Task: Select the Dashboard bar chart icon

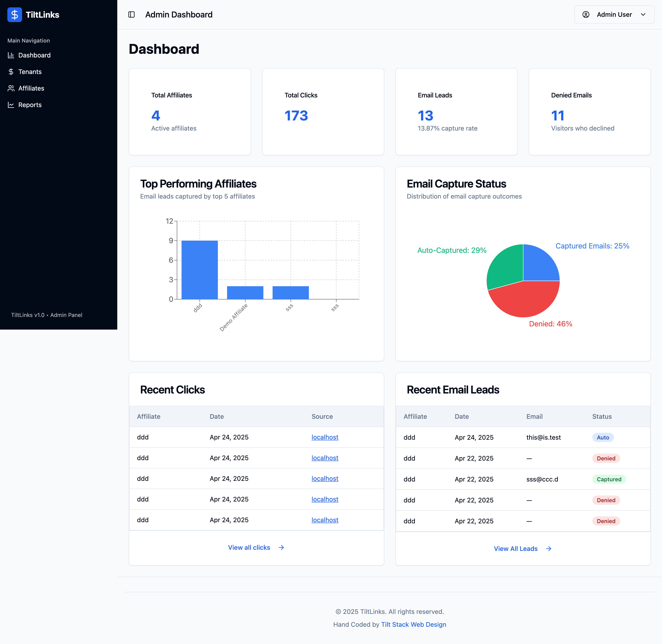Action: click(x=11, y=55)
